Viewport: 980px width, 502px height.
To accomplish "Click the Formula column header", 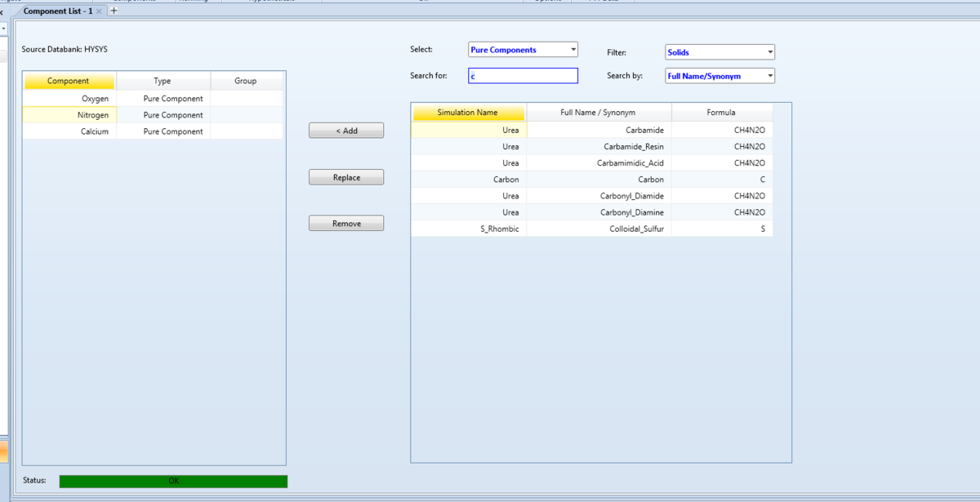I will click(x=721, y=113).
